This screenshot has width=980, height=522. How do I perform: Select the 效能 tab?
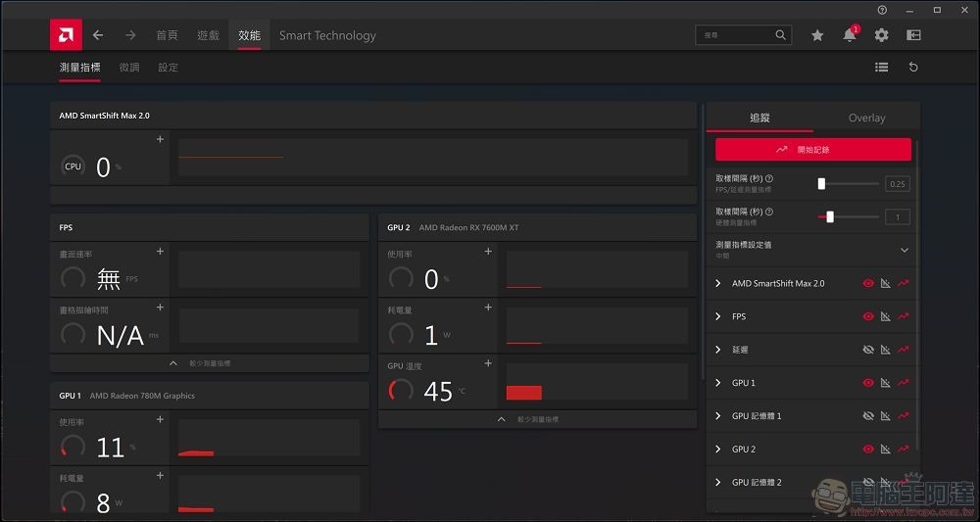249,35
